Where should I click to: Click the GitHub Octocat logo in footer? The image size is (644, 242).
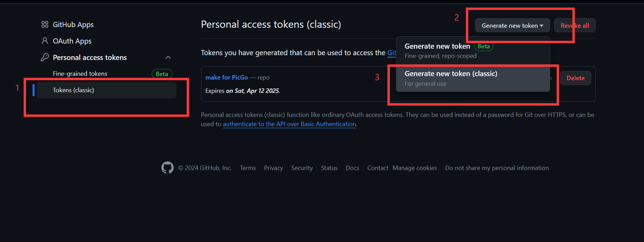pos(168,168)
